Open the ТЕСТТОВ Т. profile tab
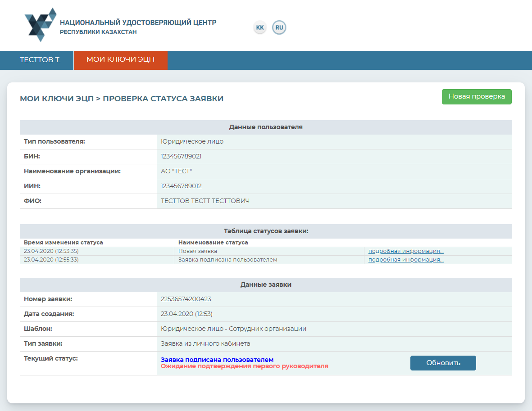 pos(40,60)
